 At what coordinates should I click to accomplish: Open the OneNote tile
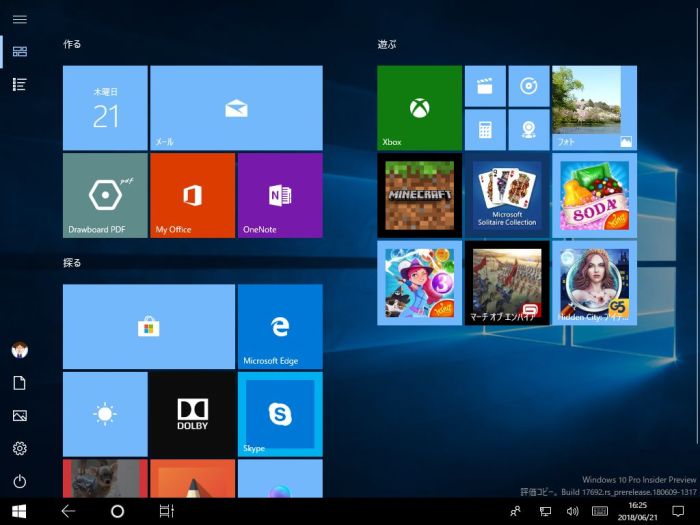click(280, 195)
